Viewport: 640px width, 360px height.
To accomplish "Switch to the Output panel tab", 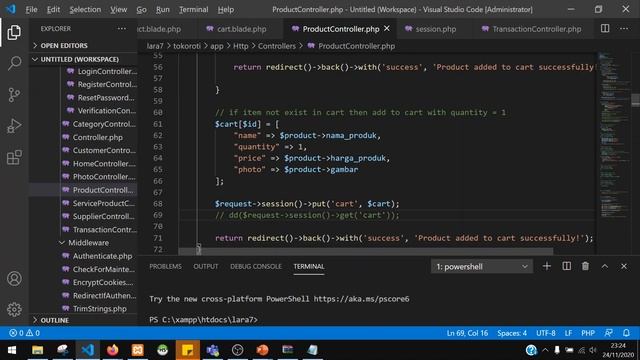I will coord(206,266).
